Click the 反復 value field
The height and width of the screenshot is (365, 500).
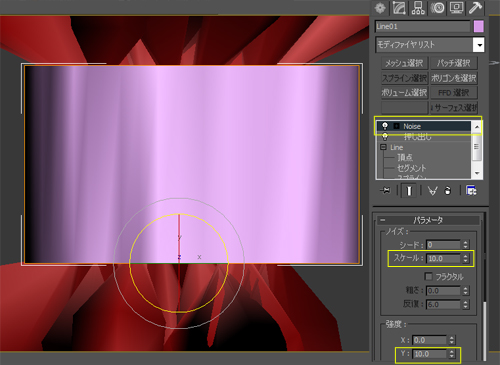click(x=443, y=304)
